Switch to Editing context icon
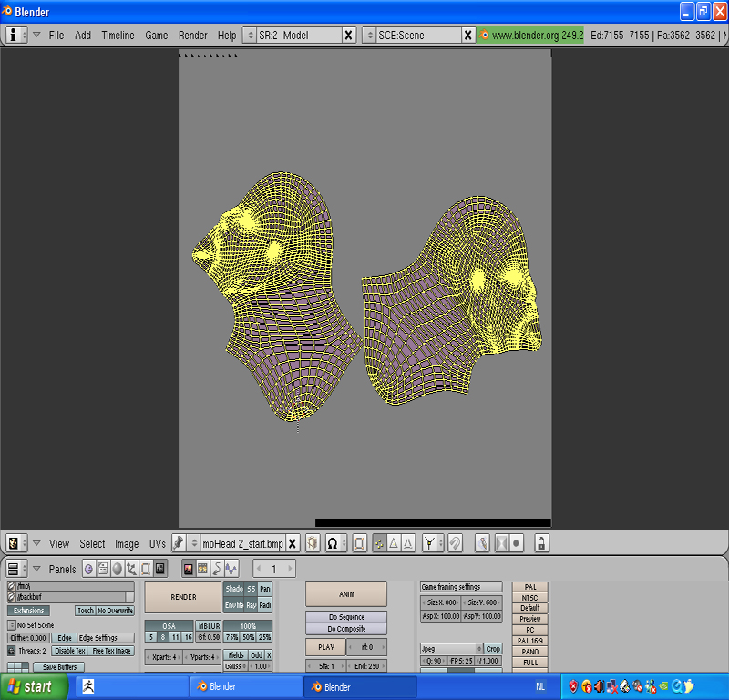This screenshot has height=700, width=729. pos(146,569)
